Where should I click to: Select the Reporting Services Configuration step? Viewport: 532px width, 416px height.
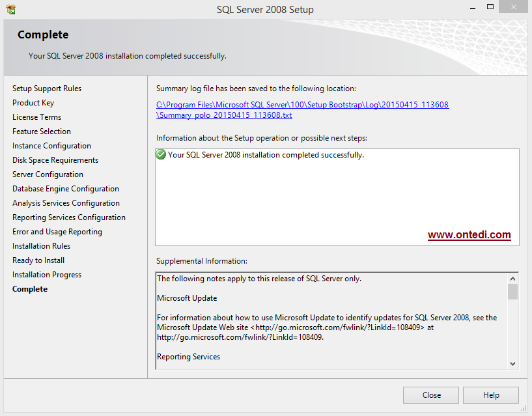click(x=69, y=217)
